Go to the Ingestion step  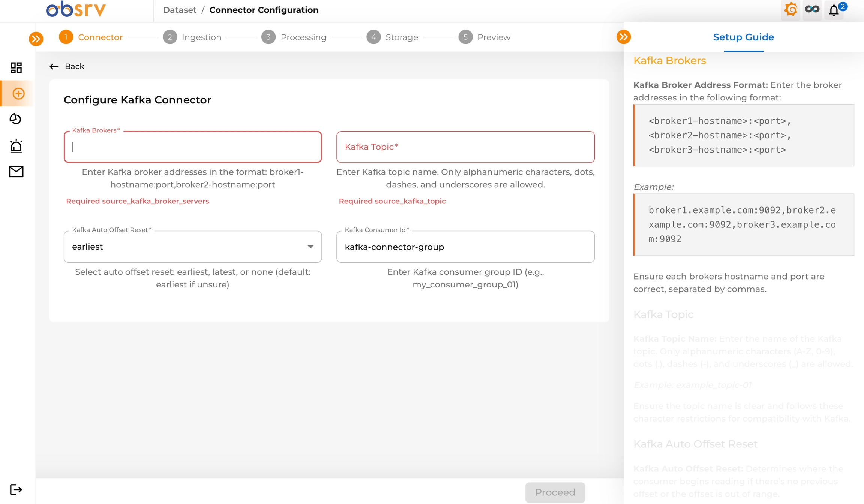click(x=192, y=37)
